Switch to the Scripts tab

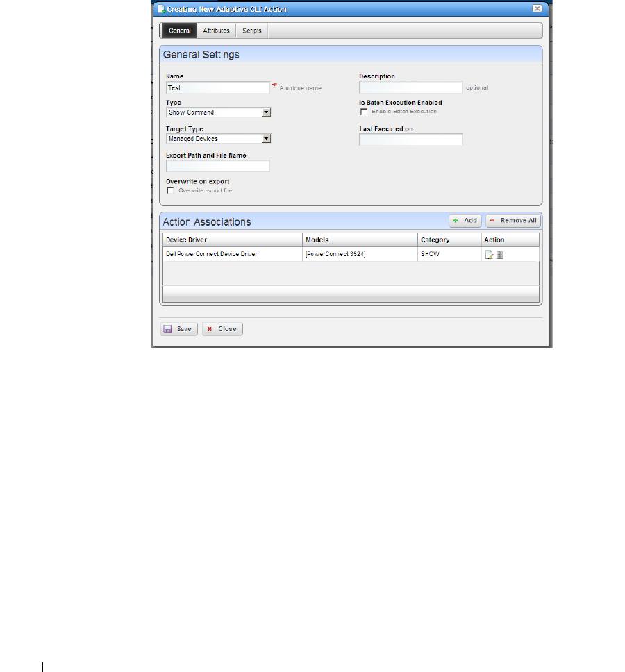coord(251,31)
